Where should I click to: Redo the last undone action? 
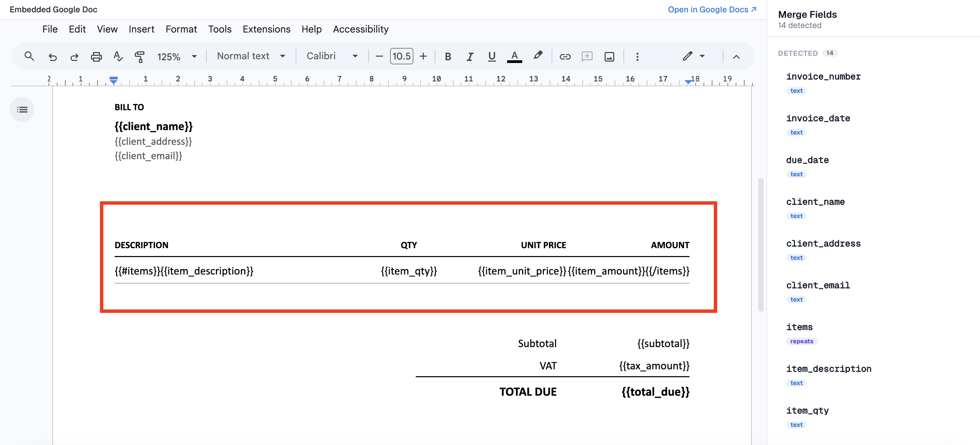click(x=74, y=57)
